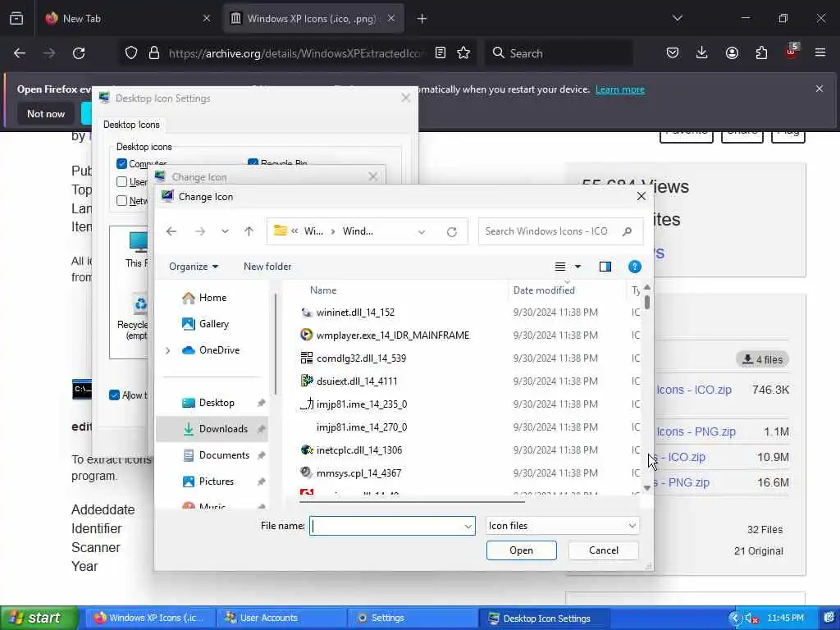Open the Organize dropdown menu
840x630 pixels.
[194, 267]
